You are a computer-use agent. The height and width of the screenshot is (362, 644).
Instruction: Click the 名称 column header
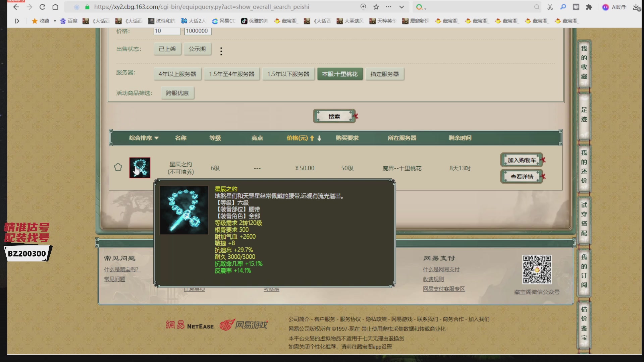[x=181, y=138]
